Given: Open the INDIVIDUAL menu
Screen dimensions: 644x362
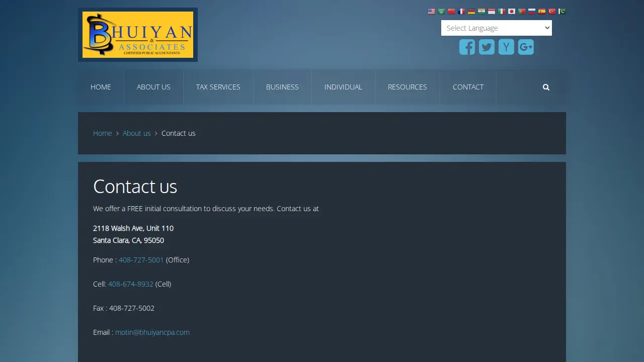Looking at the screenshot, I should [x=343, y=87].
